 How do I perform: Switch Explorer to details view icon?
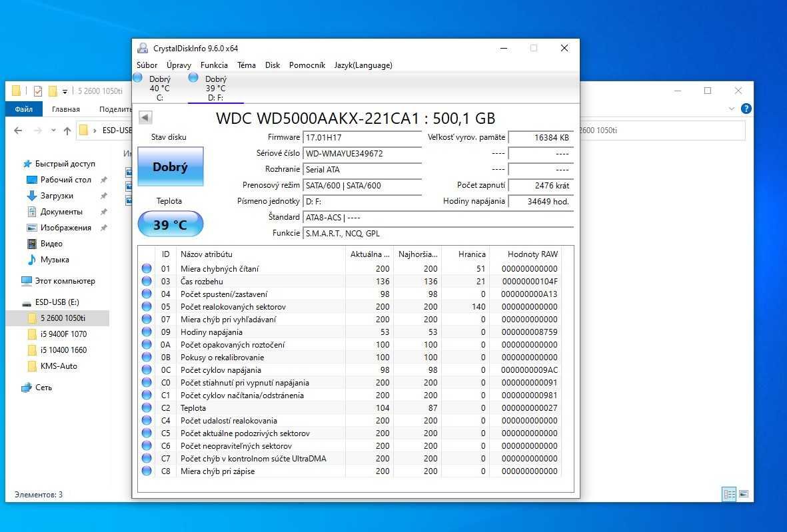point(729,494)
